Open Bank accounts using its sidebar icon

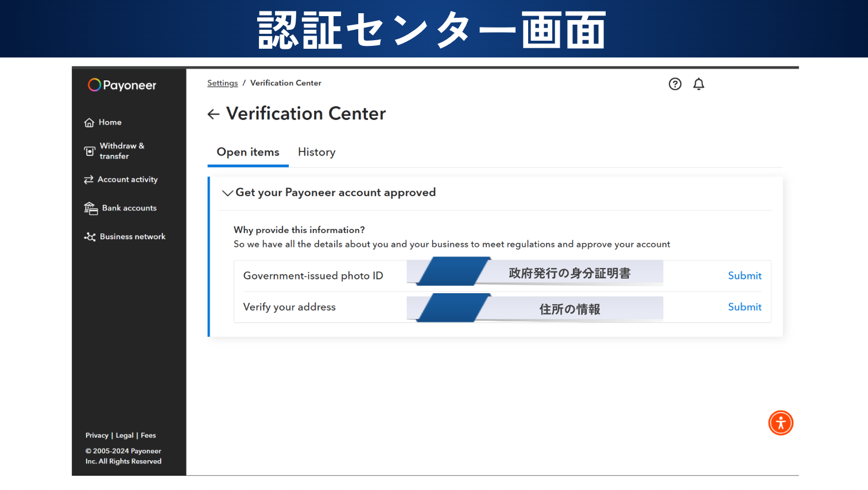pos(91,208)
